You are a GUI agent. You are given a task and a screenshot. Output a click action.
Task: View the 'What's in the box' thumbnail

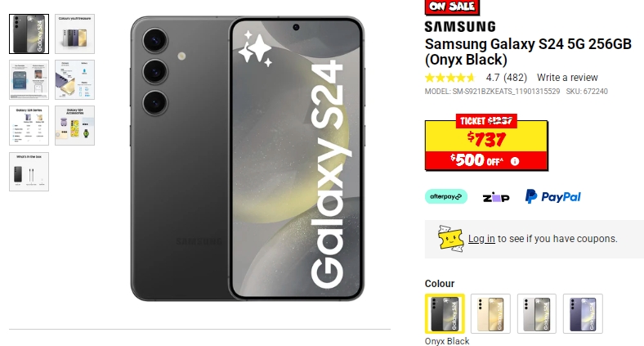(29, 172)
